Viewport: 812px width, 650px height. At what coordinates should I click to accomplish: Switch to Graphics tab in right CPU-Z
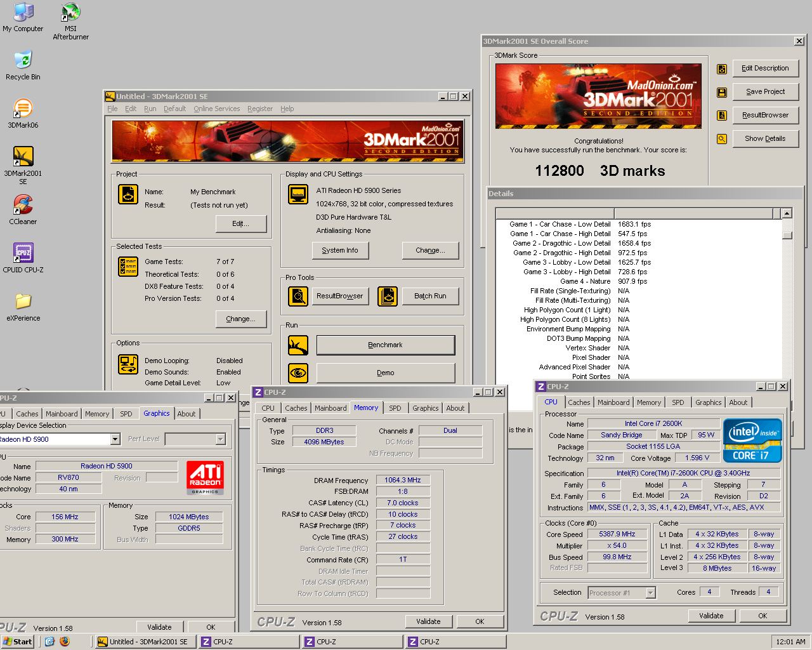tap(708, 402)
